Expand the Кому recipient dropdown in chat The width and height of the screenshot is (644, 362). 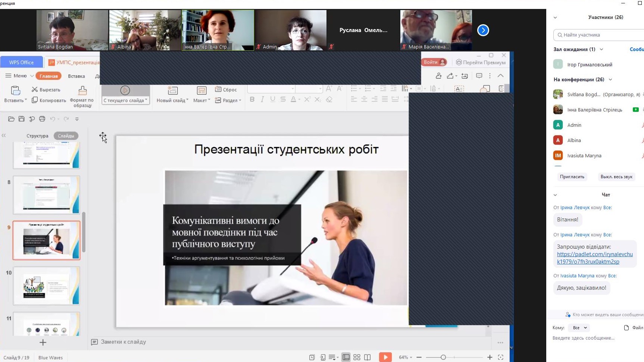point(580,328)
